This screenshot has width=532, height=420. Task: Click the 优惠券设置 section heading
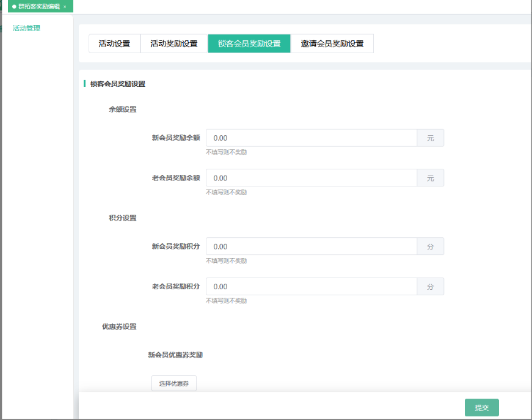119,326
